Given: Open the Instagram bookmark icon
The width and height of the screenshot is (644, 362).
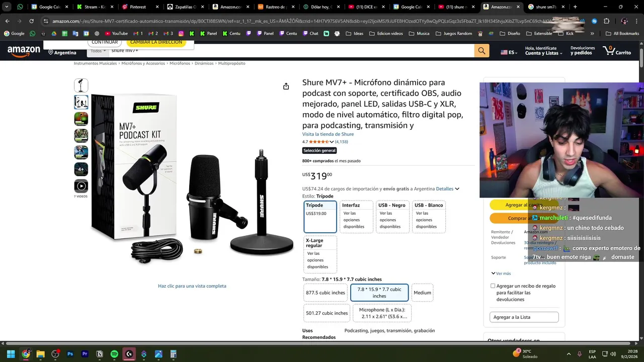Looking at the screenshot, I should pos(181,33).
